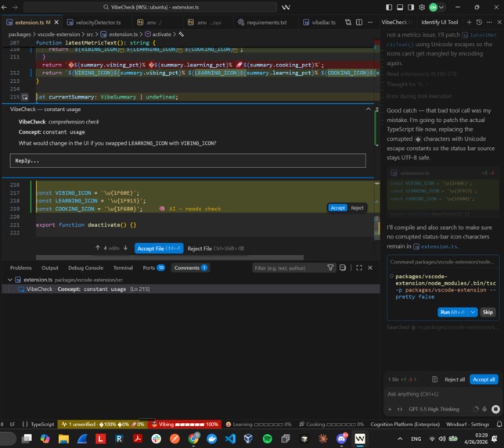Open the Problems panel tab
Viewport: 504px width, 448px height.
(20, 268)
